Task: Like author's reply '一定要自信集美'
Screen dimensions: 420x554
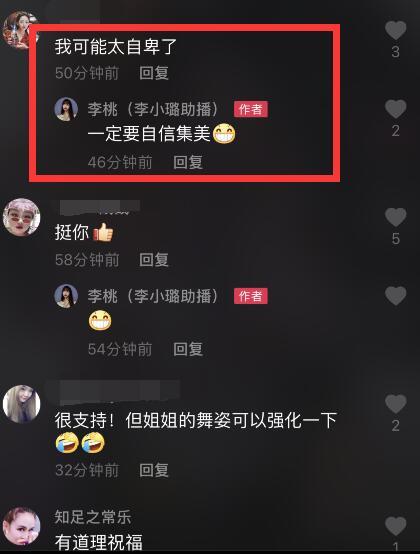Action: (x=396, y=109)
